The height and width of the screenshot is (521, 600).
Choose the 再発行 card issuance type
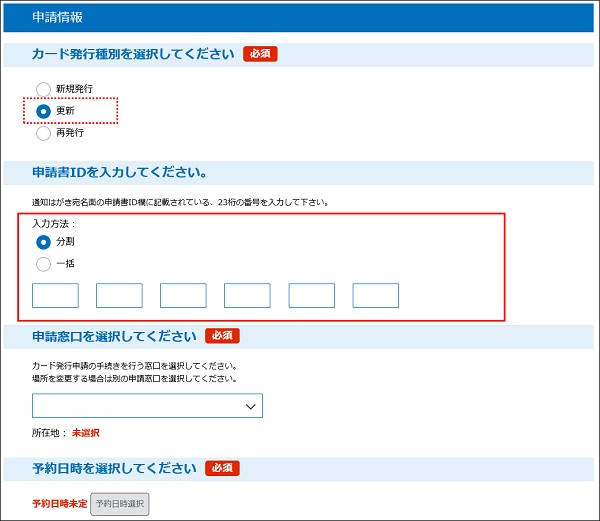click(43, 132)
